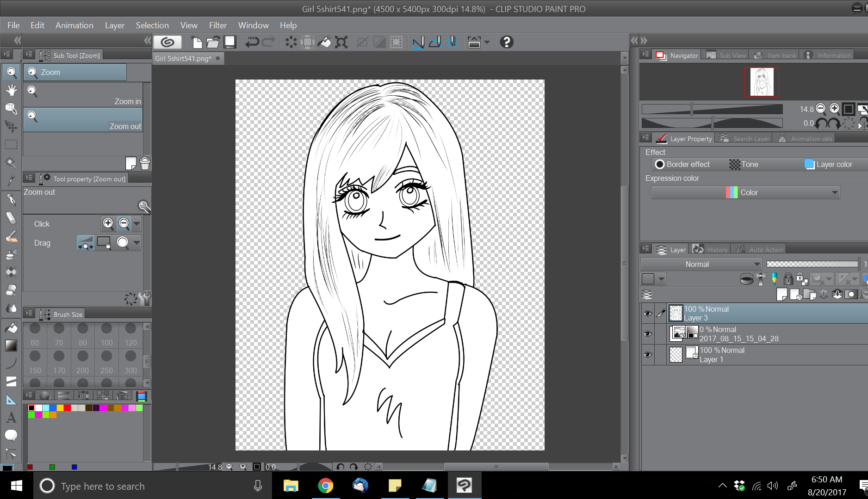Select the Move (hand) tool
Viewport: 868px width, 499px height.
coord(11,90)
